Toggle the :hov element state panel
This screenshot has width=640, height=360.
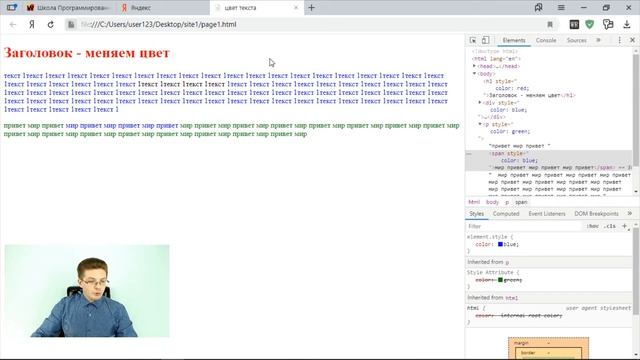point(593,226)
